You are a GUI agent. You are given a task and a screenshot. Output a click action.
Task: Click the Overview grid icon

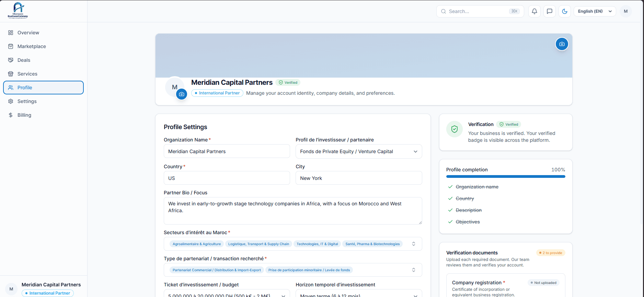click(x=11, y=33)
